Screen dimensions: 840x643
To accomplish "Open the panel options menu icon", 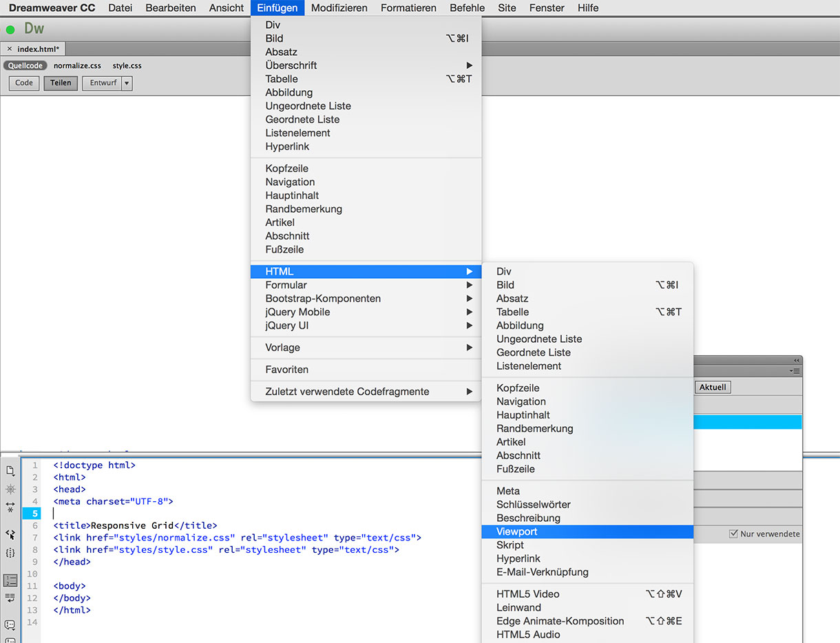I will point(795,371).
